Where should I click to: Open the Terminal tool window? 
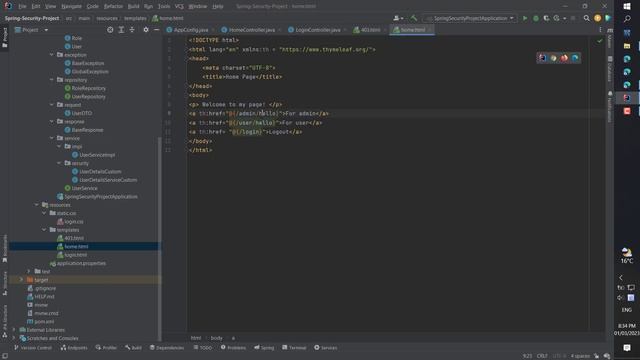click(x=294, y=348)
